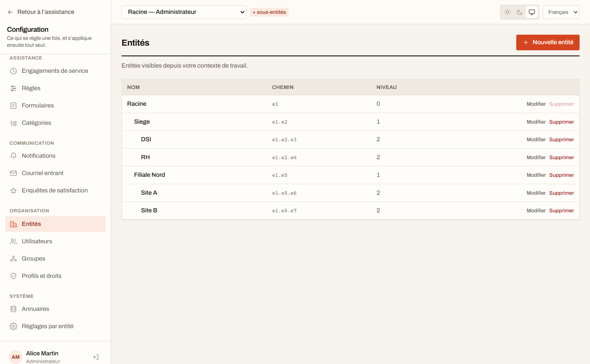The image size is (590, 364).
Task: Open Engagements de service section
Action: coord(55,71)
